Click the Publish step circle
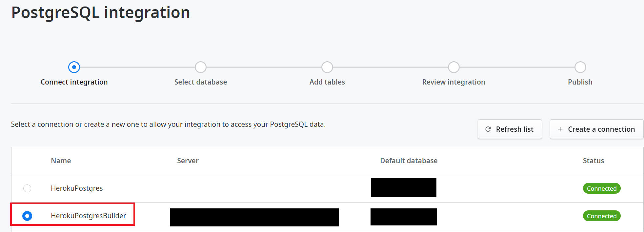 (x=580, y=67)
